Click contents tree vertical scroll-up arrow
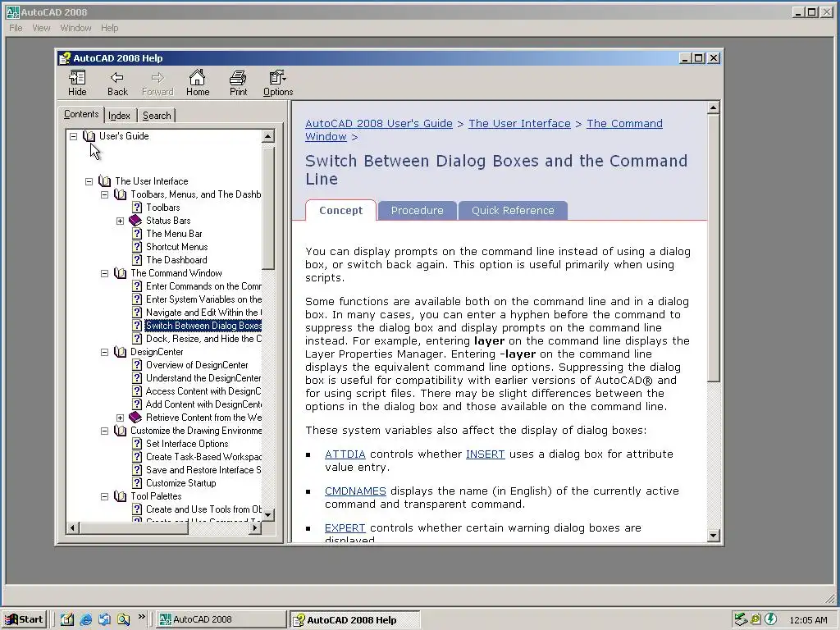Image resolution: width=840 pixels, height=630 pixels. (268, 136)
